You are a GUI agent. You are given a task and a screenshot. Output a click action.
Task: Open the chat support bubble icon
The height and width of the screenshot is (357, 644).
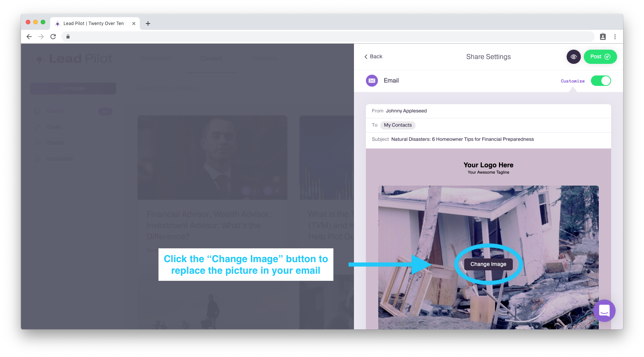click(604, 311)
